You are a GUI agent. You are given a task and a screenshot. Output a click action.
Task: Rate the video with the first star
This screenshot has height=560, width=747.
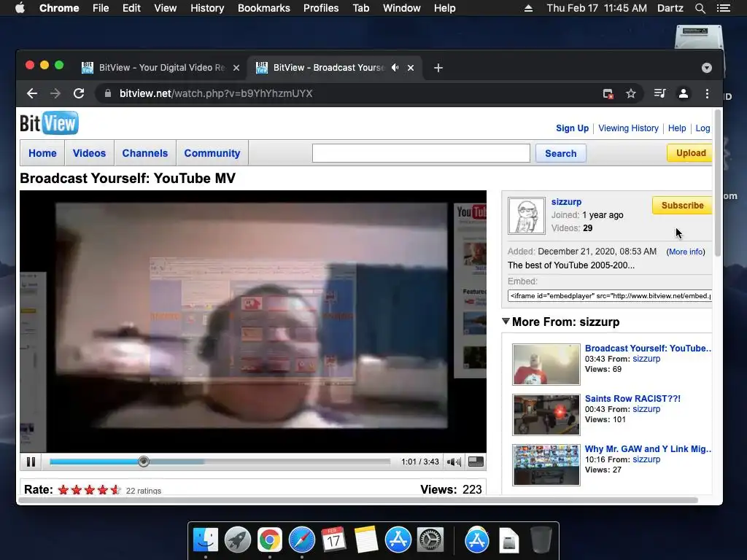63,490
